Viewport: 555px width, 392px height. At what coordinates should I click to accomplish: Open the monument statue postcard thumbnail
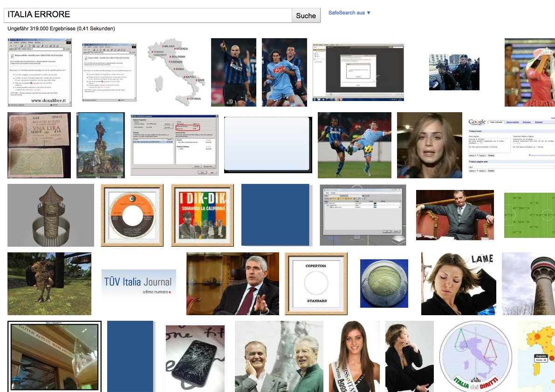click(x=101, y=145)
